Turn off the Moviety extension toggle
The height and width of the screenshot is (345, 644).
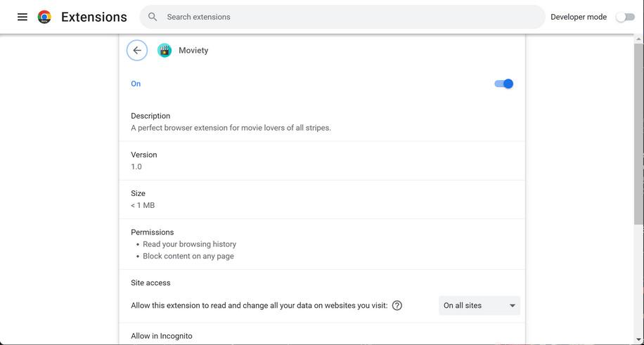coord(504,84)
